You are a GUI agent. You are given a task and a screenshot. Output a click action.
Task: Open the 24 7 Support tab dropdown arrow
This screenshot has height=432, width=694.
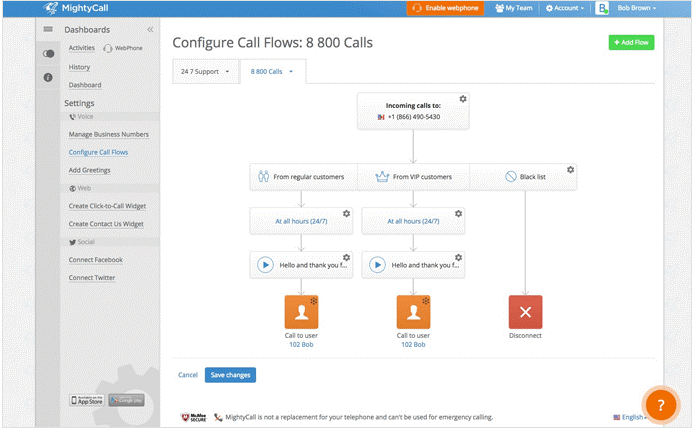pyautogui.click(x=227, y=71)
